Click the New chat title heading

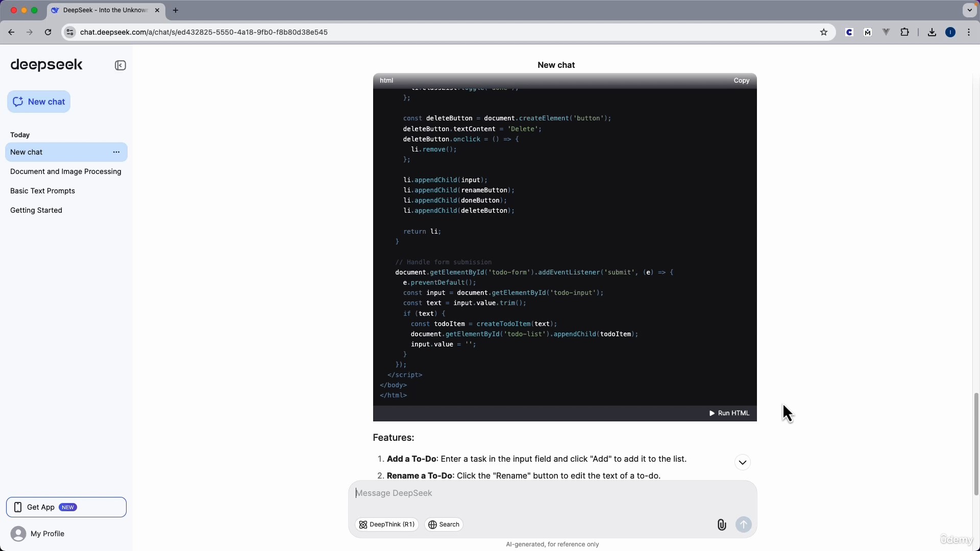[x=556, y=65]
